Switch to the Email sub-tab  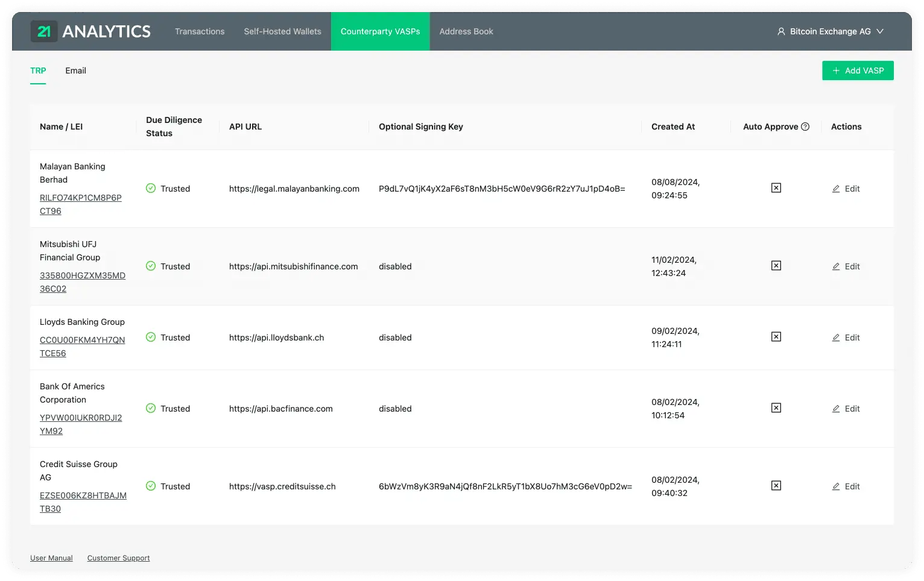tap(75, 71)
